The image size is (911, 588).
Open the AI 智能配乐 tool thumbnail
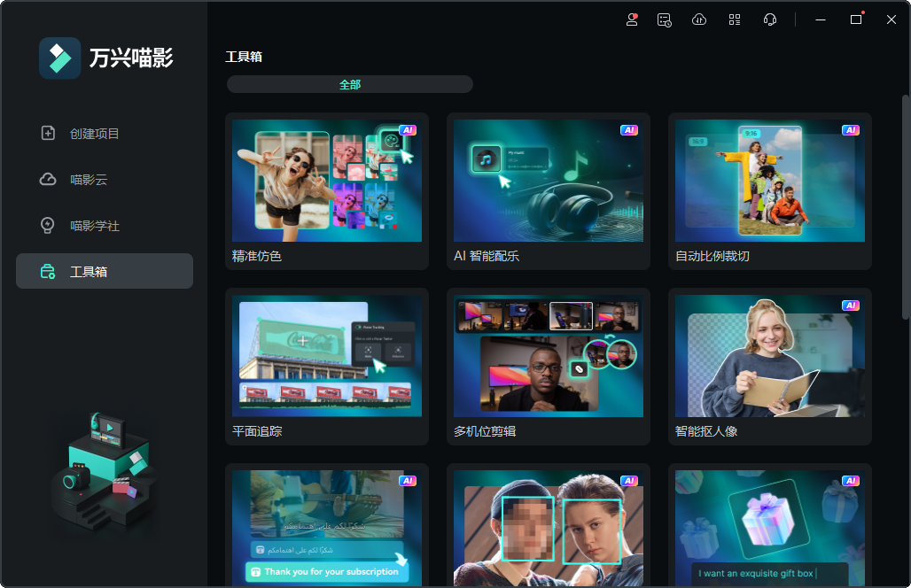click(549, 181)
